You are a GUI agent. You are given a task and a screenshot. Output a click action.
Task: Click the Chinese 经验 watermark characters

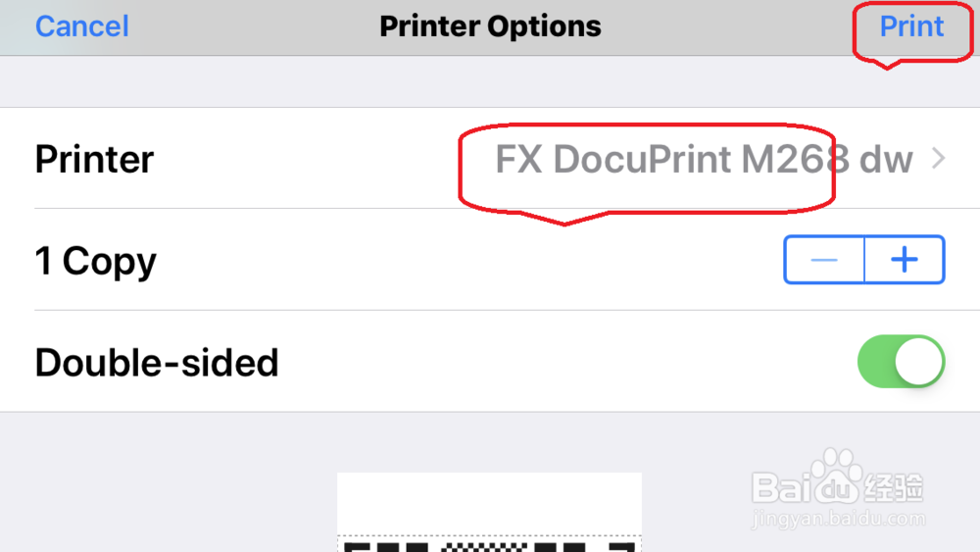pos(894,487)
